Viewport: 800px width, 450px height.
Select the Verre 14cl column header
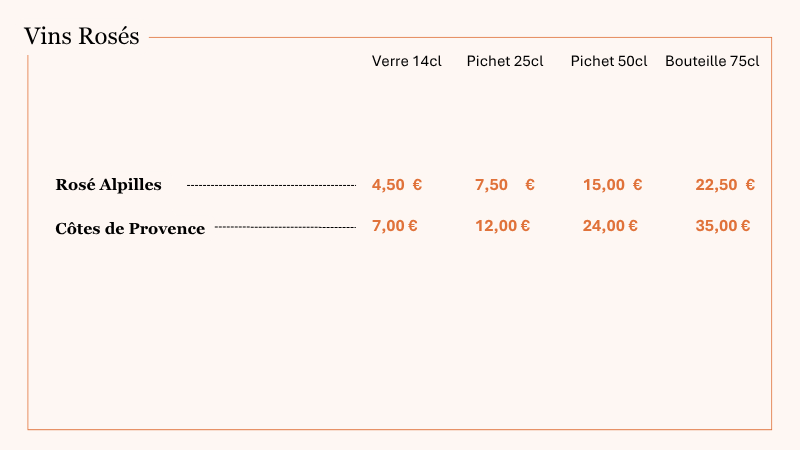pos(407,61)
